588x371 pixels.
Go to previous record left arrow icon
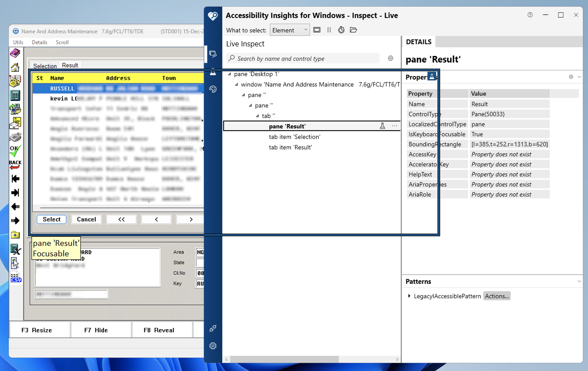(x=15, y=207)
